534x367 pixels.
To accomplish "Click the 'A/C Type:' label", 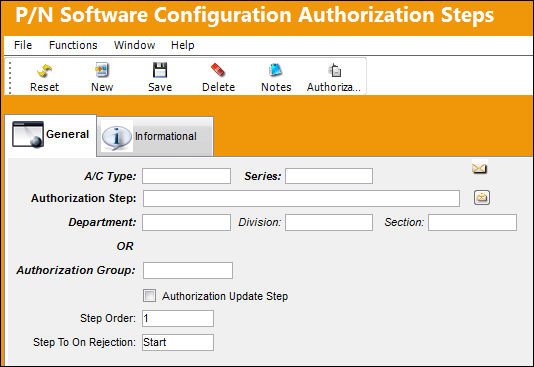I will click(110, 176).
